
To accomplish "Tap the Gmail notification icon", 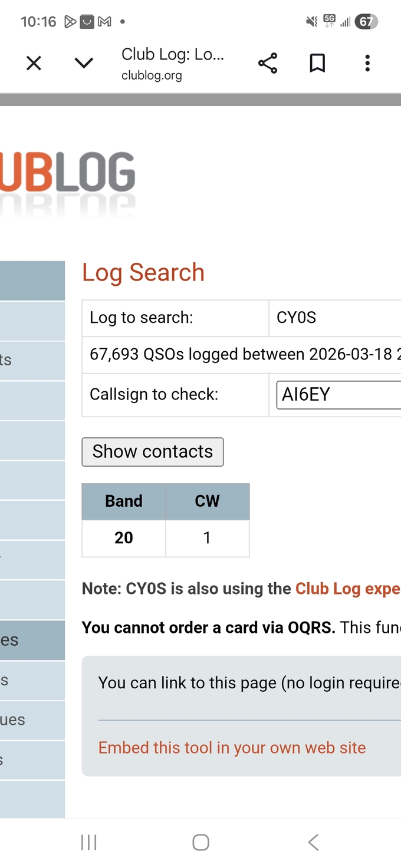I will tap(104, 22).
